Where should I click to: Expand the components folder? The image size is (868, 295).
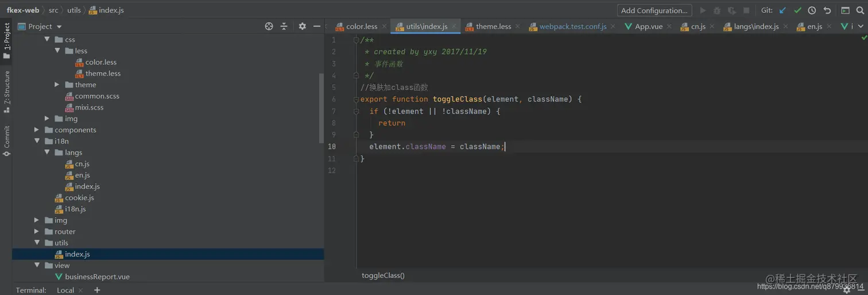tap(37, 130)
